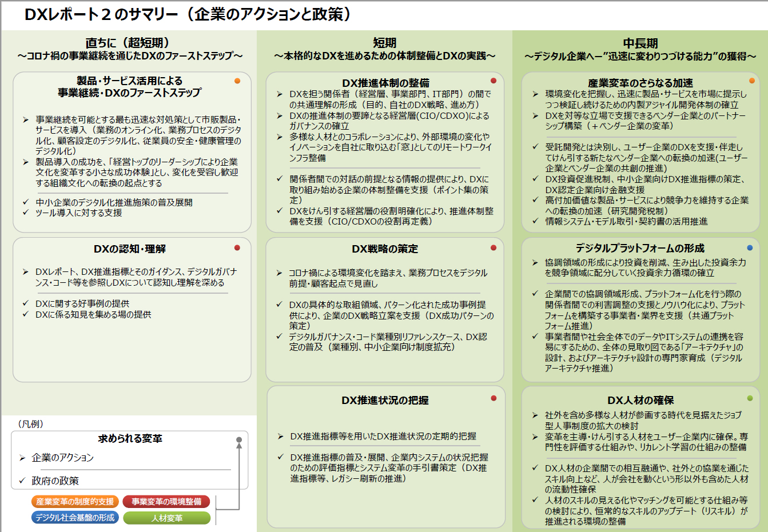Click the checkmark beside DXに関する好事例の提供
This screenshot has width=768, height=532.
pos(26,303)
